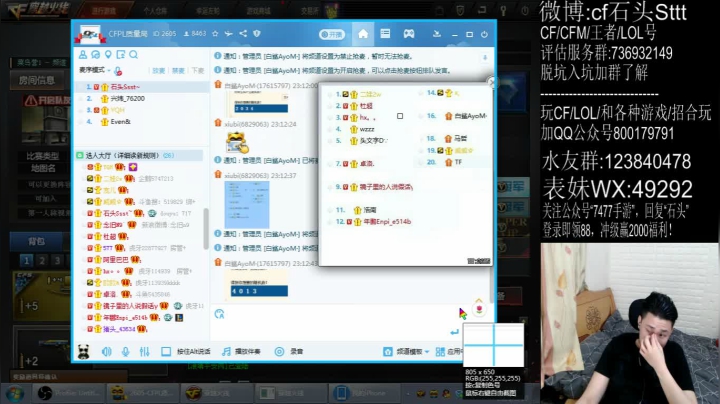Image resolution: width=720 pixels, height=404 pixels.
Task: Open the tiger emoji sticker in chat
Action: tap(237, 142)
